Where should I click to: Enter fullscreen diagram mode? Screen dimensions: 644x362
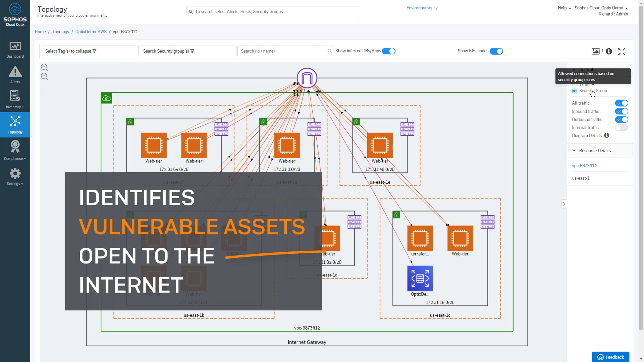622,51
